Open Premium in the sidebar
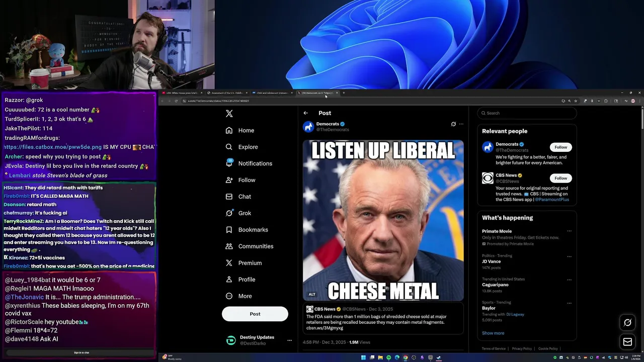 point(244,263)
